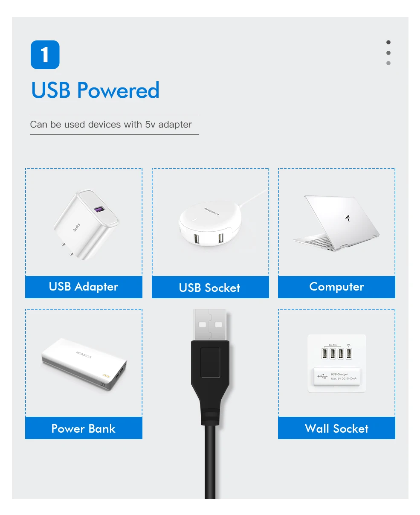Click the silver USB plug connector tip
The height and width of the screenshot is (515, 420).
[210, 325]
